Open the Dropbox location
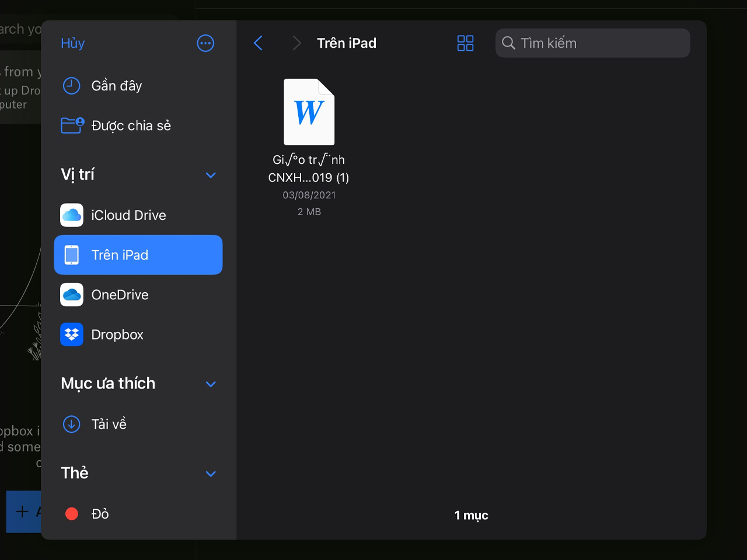 (x=138, y=334)
